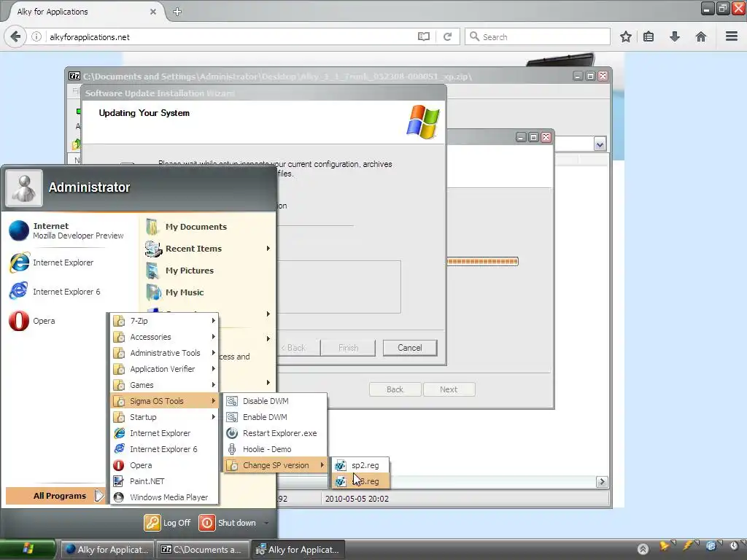Image resolution: width=747 pixels, height=560 pixels.
Task: Click Shut down button
Action: (x=228, y=523)
